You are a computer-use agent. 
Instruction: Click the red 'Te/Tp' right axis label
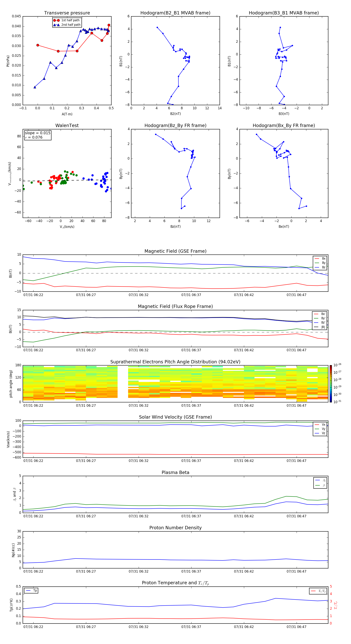pos(336,605)
